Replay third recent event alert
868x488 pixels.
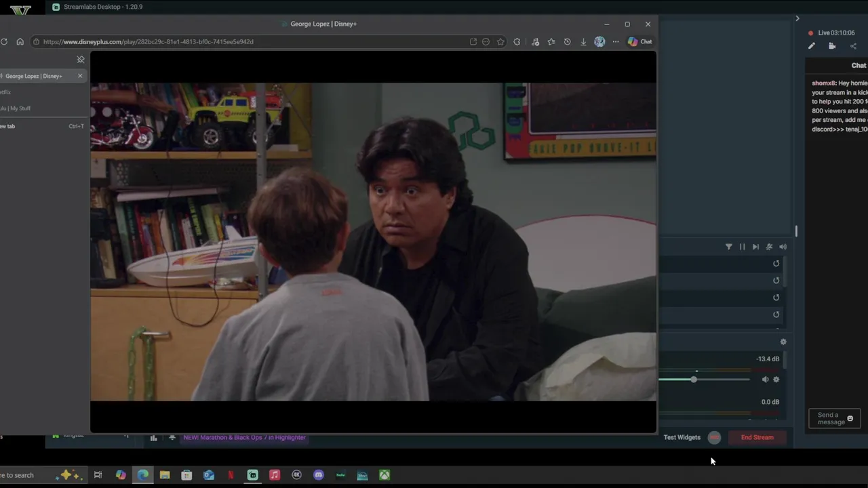[x=776, y=298]
